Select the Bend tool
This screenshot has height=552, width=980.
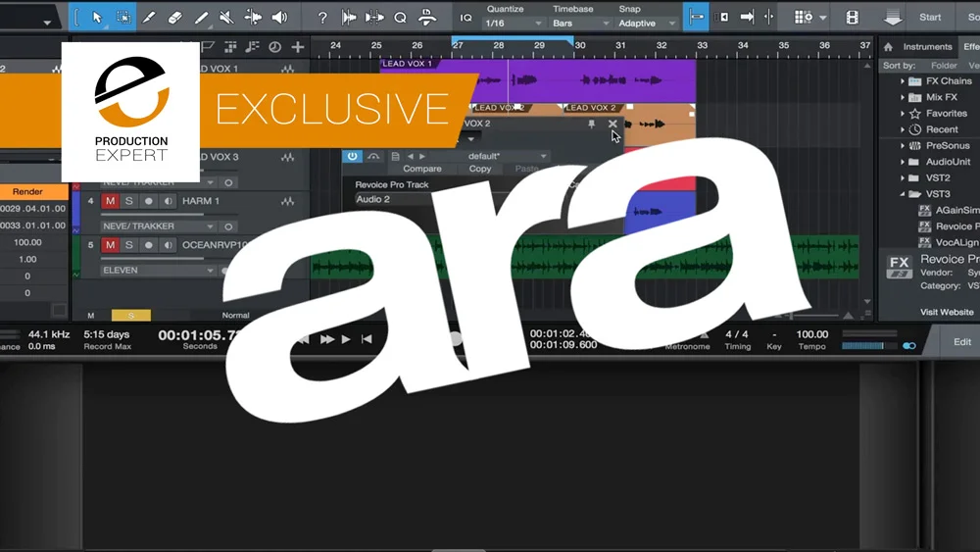click(253, 18)
